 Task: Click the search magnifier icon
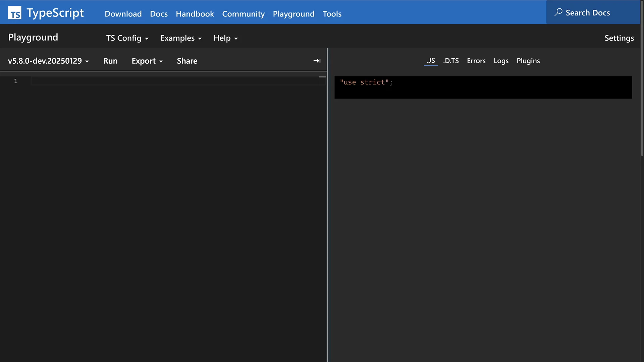point(558,12)
